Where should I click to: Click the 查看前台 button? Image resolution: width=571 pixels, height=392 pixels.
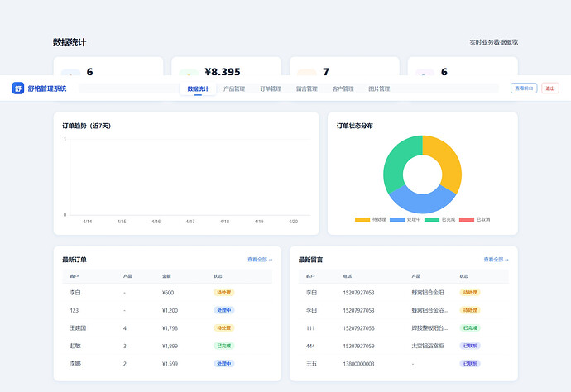[x=524, y=88]
